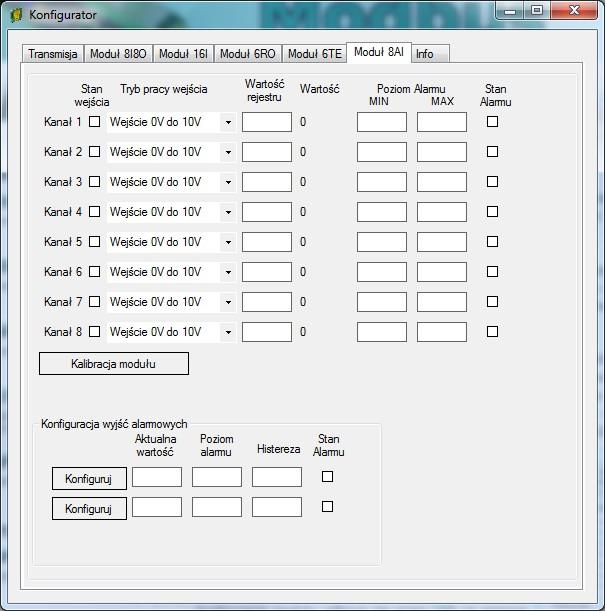Select the Moduł 16I tab
The height and width of the screenshot is (611, 605).
tap(183, 54)
